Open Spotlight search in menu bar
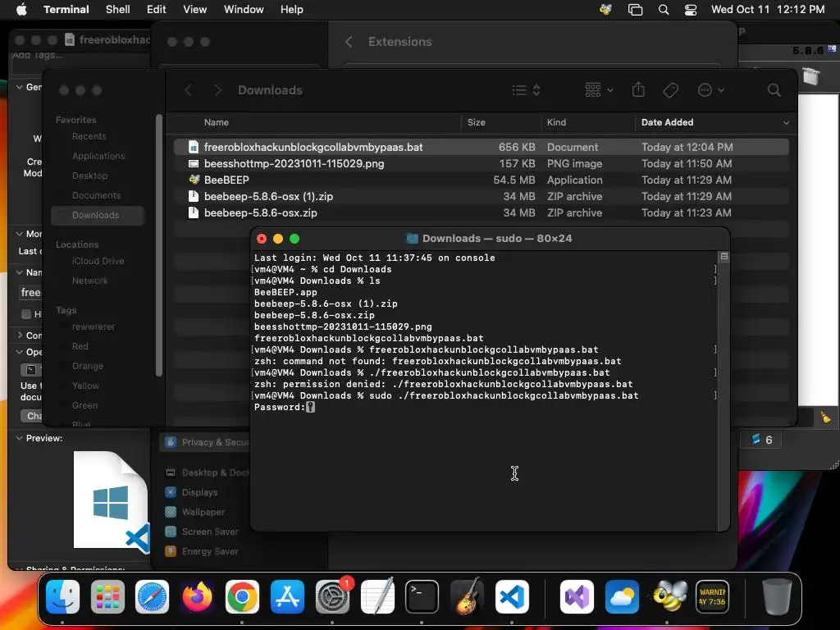Screen dimensions: 840x630 (x=663, y=10)
